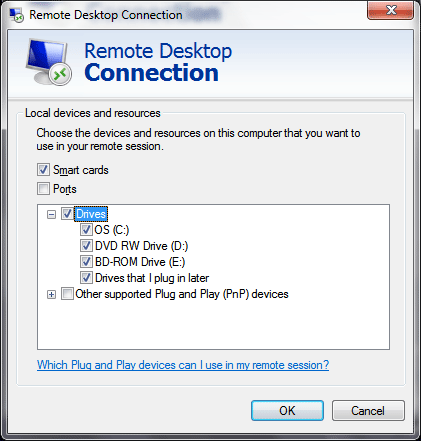Select Other supported Plug and Play label
This screenshot has height=441, width=421.
(182, 294)
